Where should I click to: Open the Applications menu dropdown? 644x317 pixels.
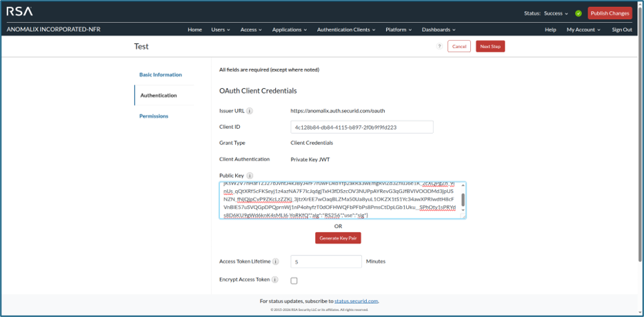tap(290, 30)
